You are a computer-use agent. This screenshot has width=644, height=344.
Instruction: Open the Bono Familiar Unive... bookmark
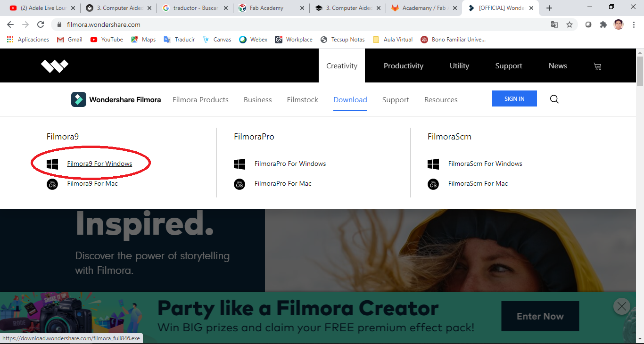click(x=453, y=40)
